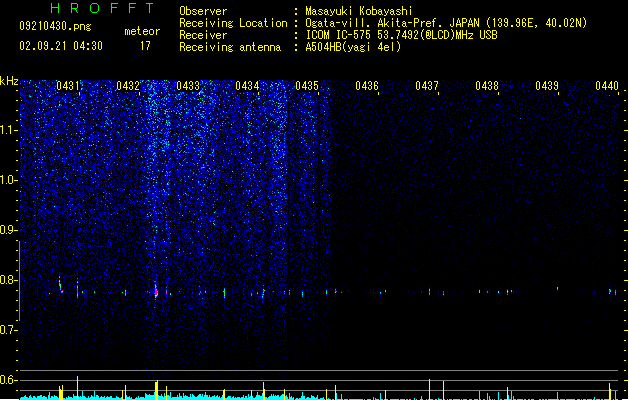Click the gray vertical frequency range bar
The image size is (629, 400).
20,280
